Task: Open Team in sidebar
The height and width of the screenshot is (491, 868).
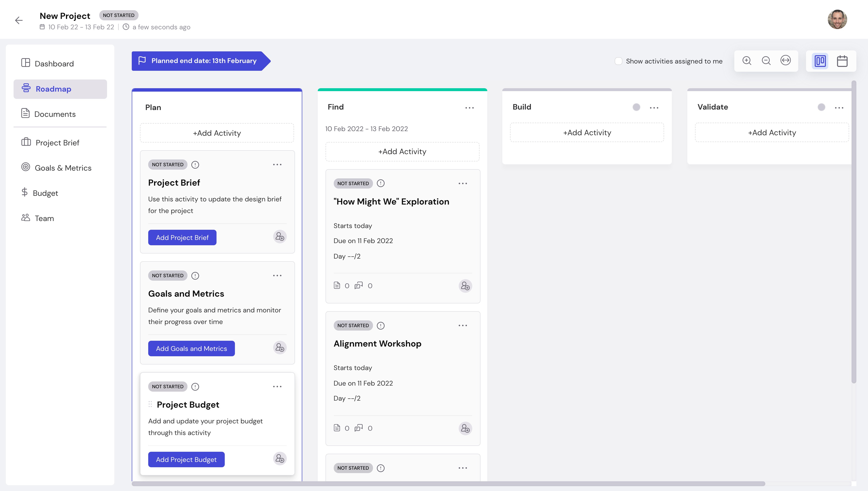Action: [x=60, y=218]
